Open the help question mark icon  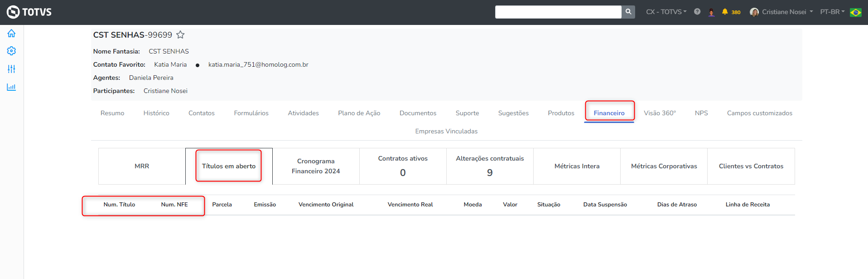pos(697,12)
